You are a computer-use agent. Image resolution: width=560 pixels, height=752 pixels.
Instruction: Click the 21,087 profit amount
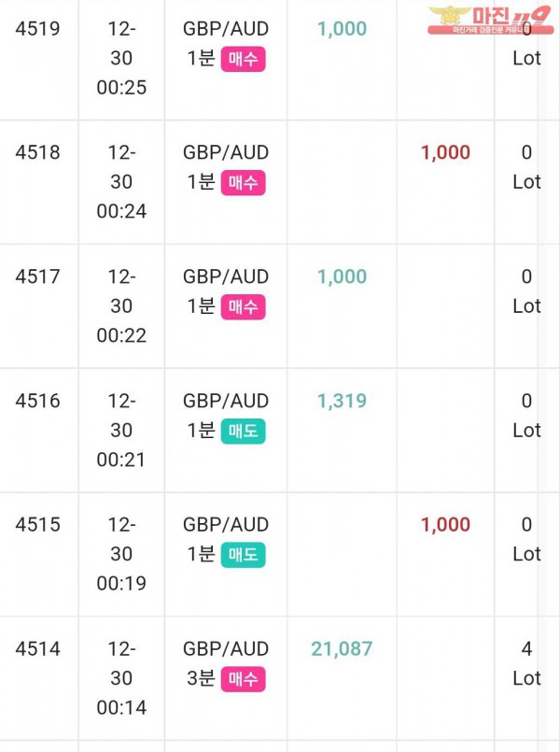342,649
